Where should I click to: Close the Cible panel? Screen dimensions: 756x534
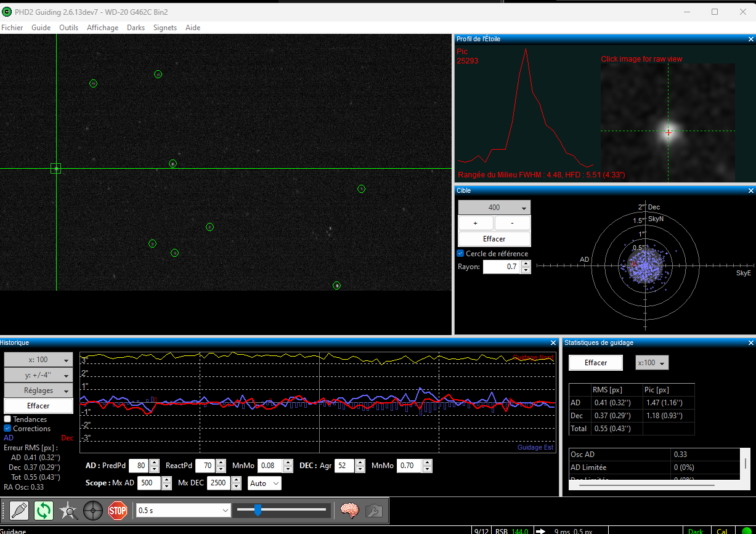(750, 190)
